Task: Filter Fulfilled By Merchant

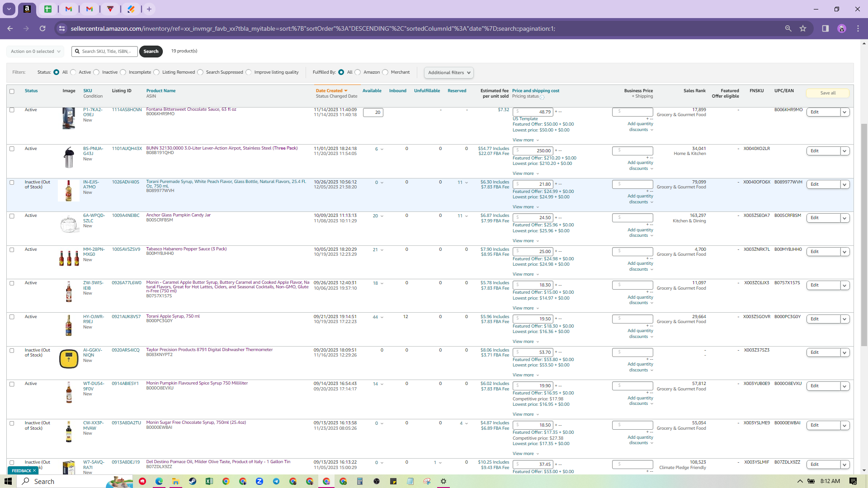Action: 385,72
